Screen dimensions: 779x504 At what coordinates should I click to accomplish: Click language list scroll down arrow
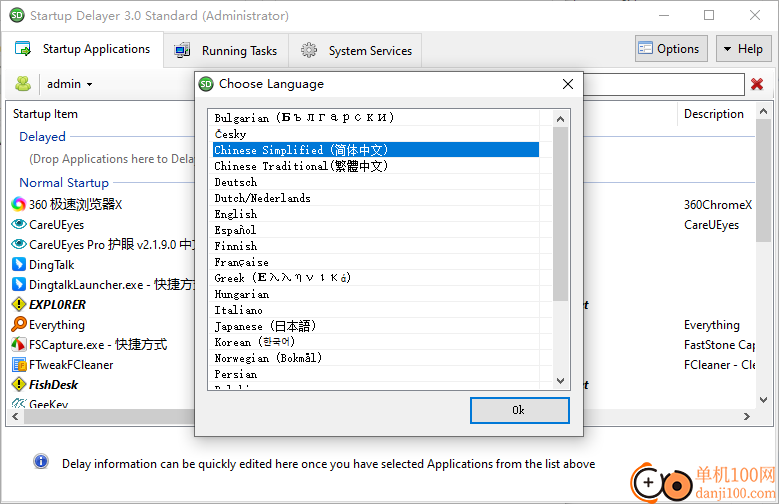click(560, 381)
